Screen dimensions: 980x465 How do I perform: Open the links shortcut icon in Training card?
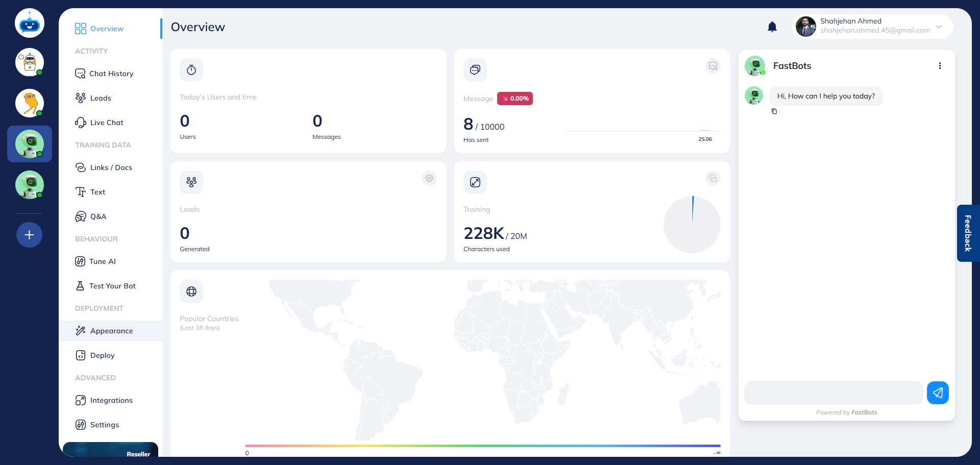point(713,178)
